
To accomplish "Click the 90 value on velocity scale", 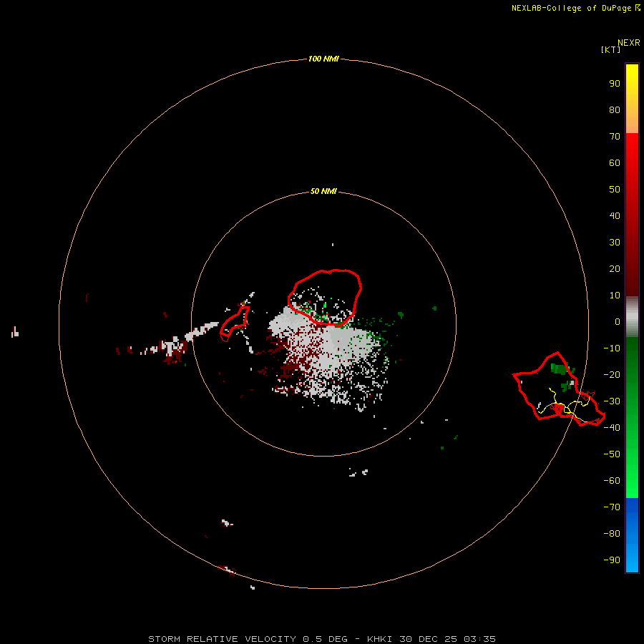I will [615, 84].
